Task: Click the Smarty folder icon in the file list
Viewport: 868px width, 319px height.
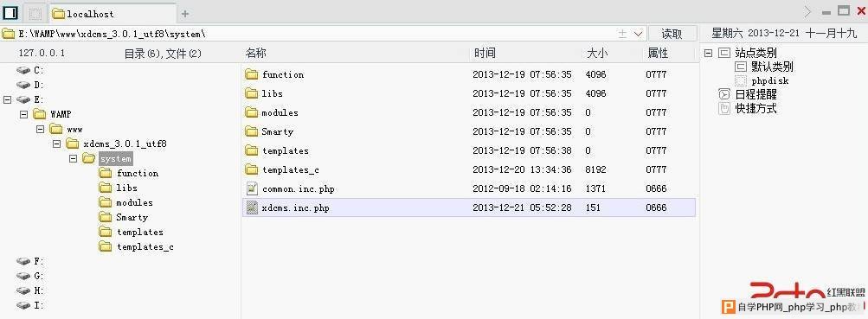Action: [x=252, y=131]
